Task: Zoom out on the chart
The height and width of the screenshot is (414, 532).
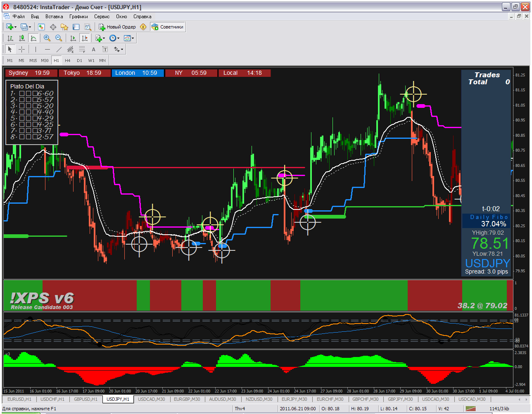Action: point(59,38)
